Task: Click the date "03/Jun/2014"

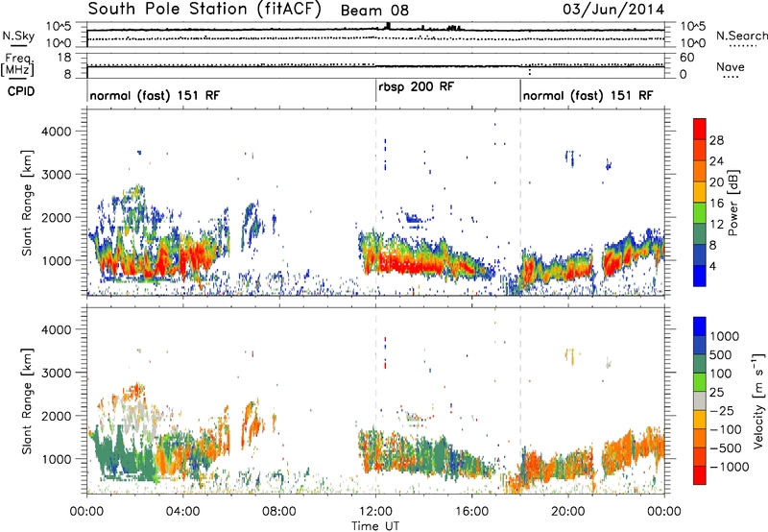Action: pyautogui.click(x=613, y=10)
